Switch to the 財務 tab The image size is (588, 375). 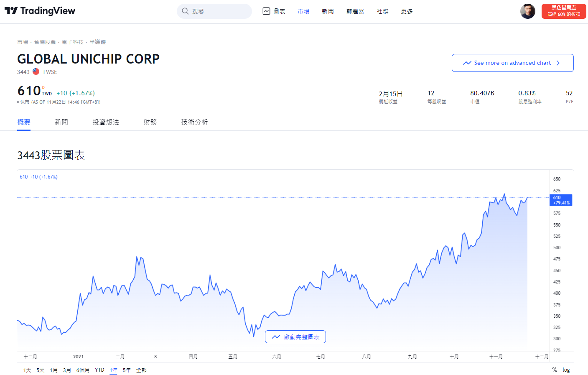point(150,122)
